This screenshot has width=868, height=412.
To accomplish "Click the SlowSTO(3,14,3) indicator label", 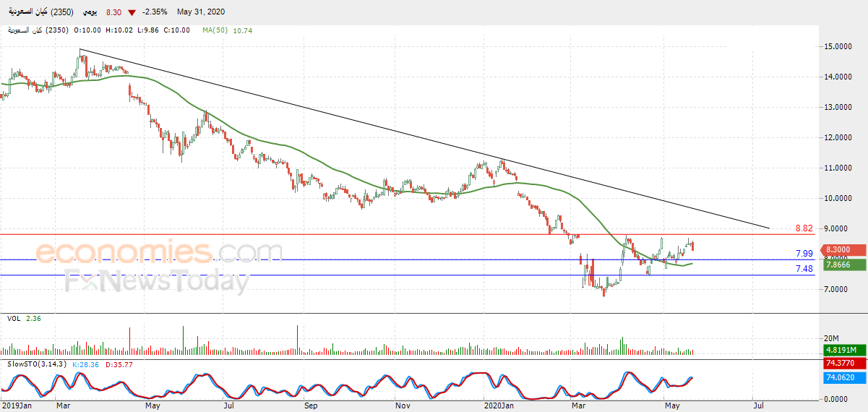I will (x=36, y=364).
